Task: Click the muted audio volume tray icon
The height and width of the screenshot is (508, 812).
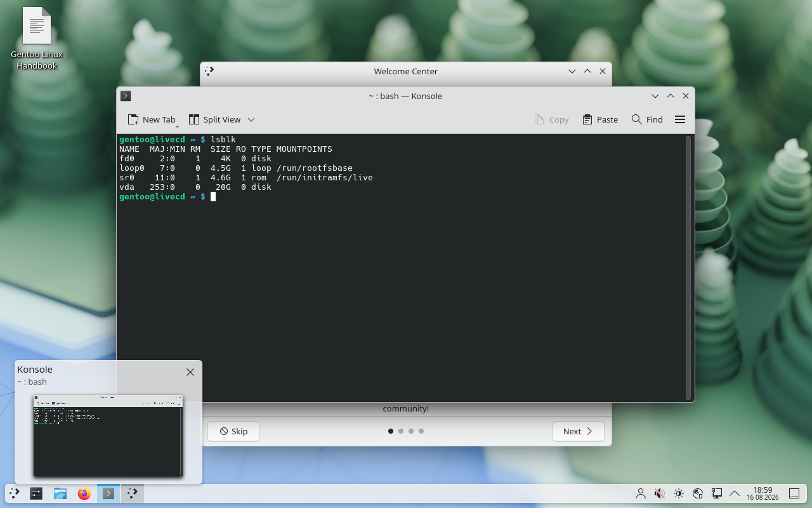Action: (660, 493)
